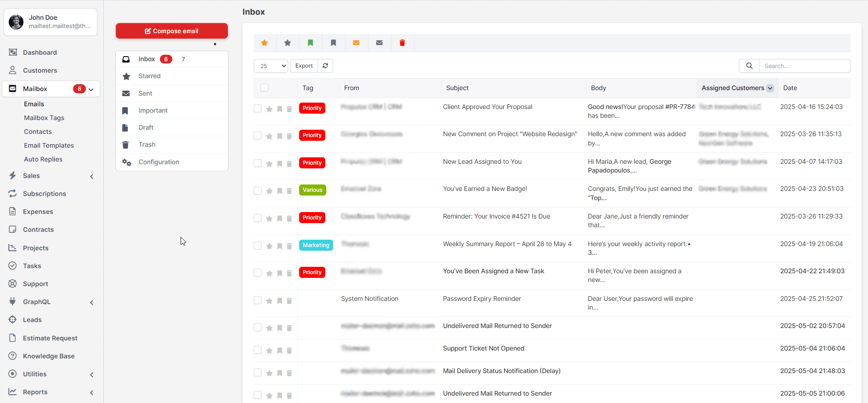Open Email Templates link
The height and width of the screenshot is (403, 868).
(x=49, y=145)
